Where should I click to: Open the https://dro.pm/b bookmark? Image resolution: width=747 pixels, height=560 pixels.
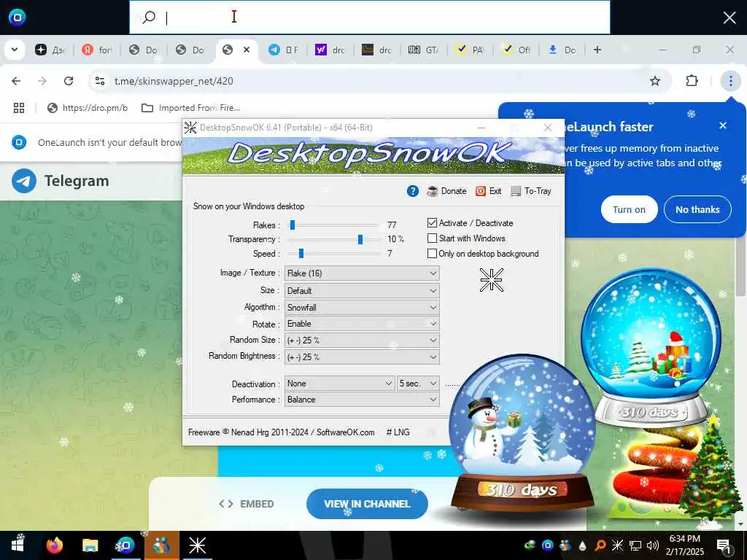coord(88,108)
